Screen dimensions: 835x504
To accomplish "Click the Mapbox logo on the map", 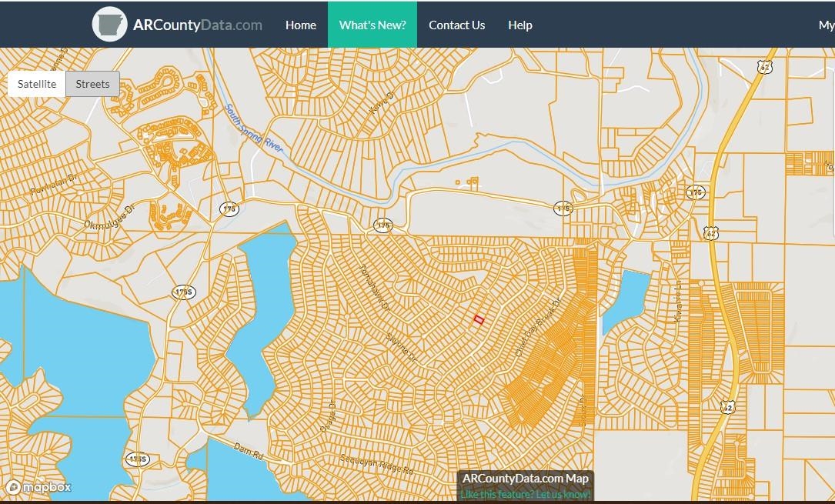I will click(x=38, y=487).
